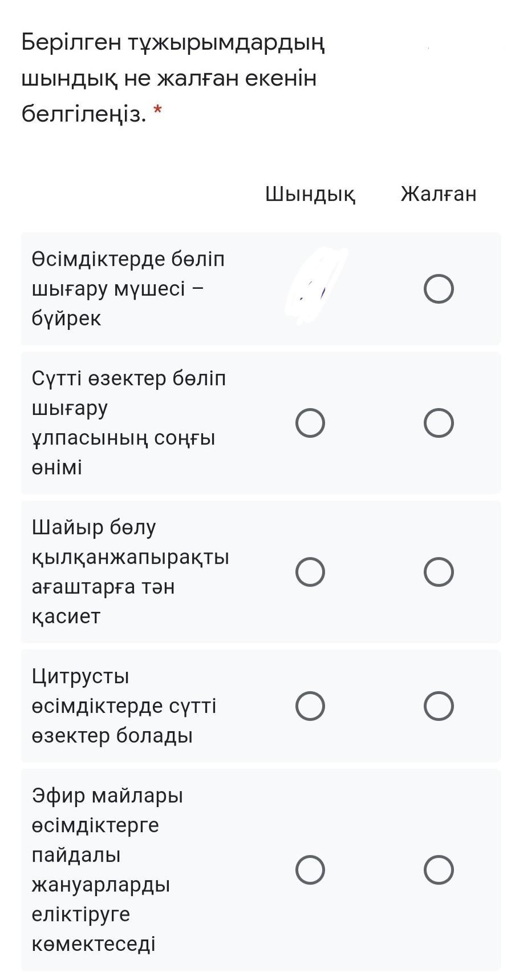Pick Шындық for 'Эфир майлары' statement

(x=310, y=870)
